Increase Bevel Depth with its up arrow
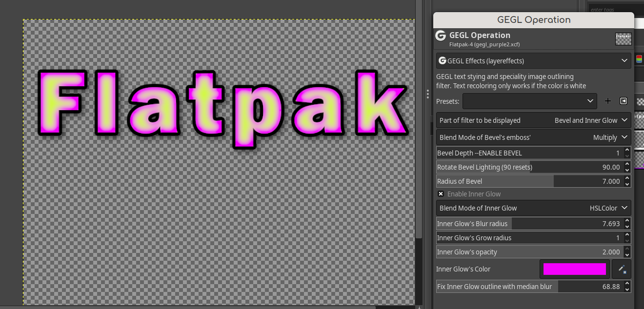Viewport: 644px width, 309px height. [x=627, y=150]
